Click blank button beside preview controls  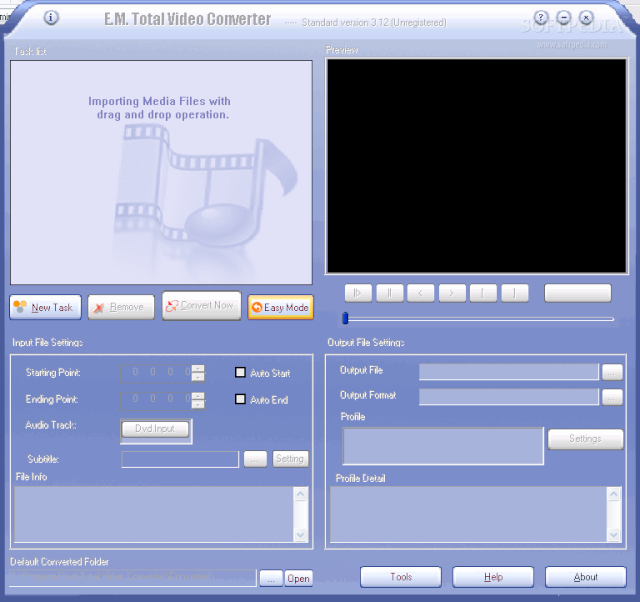point(578,293)
